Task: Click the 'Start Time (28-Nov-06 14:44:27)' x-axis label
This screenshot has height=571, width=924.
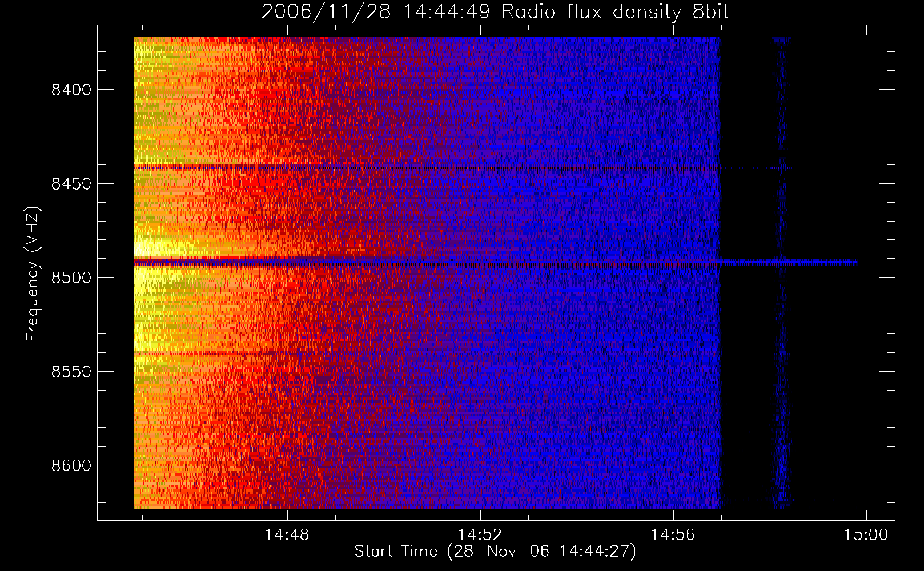Action: pyautogui.click(x=495, y=552)
